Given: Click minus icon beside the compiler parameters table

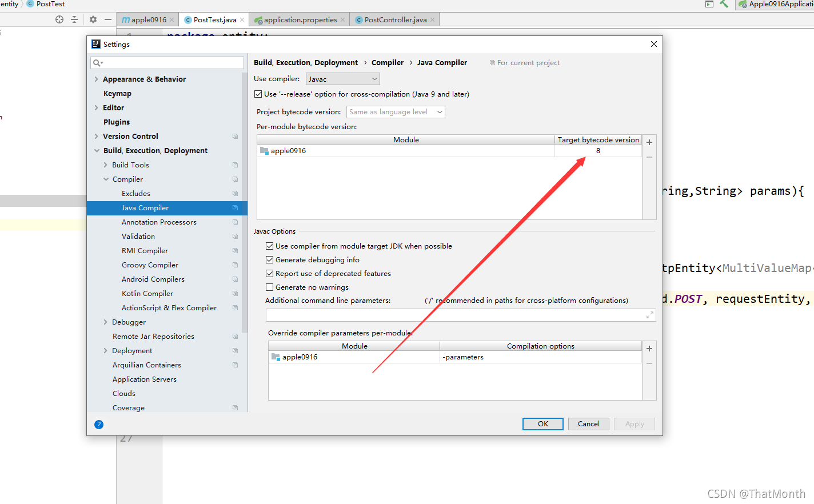Looking at the screenshot, I should 649,362.
